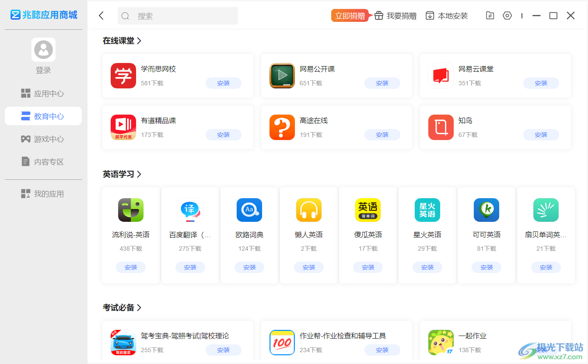This screenshot has height=364, width=588.
Task: Install 星火英语
Action: coord(427,267)
